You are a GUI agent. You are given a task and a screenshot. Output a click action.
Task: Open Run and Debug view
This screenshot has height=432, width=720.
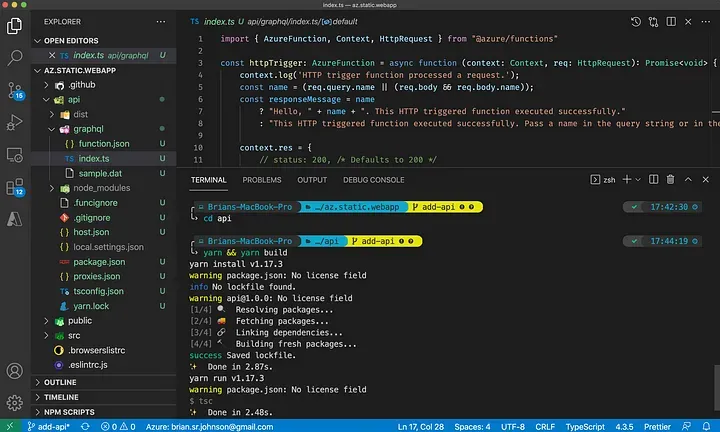point(14,123)
